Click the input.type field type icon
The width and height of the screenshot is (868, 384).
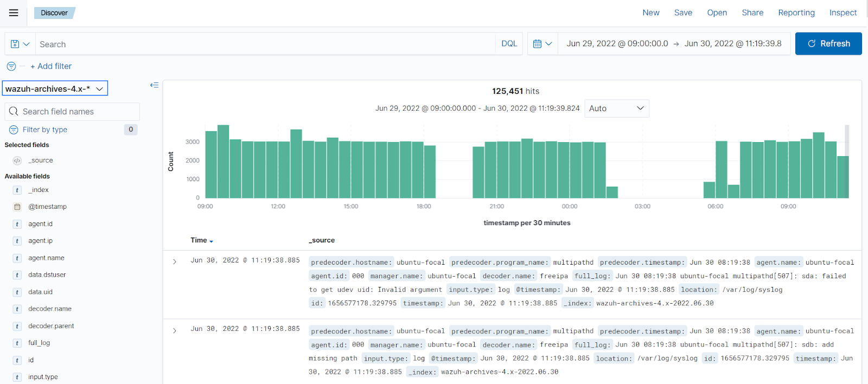pos(17,377)
